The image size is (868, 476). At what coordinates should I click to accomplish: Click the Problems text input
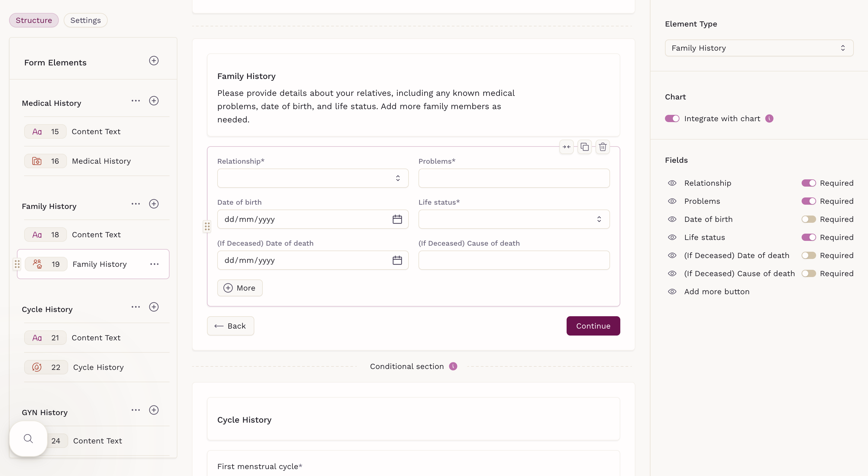[513, 178]
